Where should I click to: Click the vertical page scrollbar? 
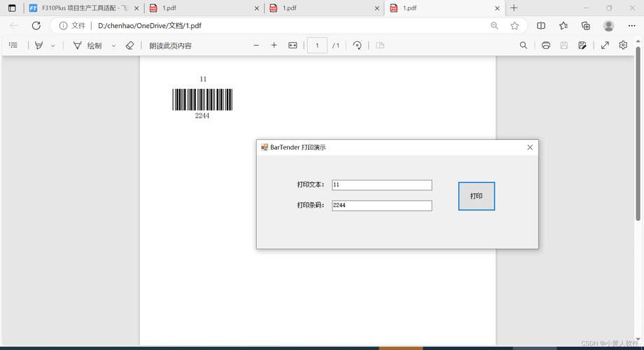[x=638, y=134]
